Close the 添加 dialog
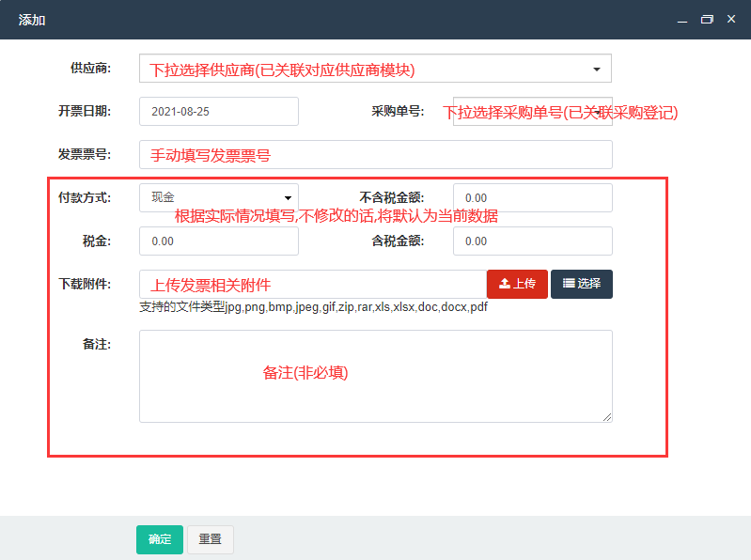 (x=731, y=19)
